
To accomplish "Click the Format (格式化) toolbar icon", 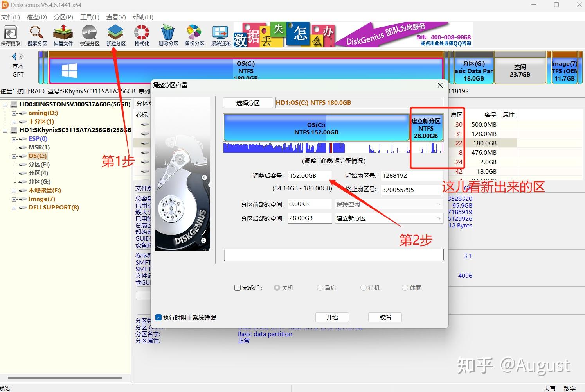I will point(142,36).
